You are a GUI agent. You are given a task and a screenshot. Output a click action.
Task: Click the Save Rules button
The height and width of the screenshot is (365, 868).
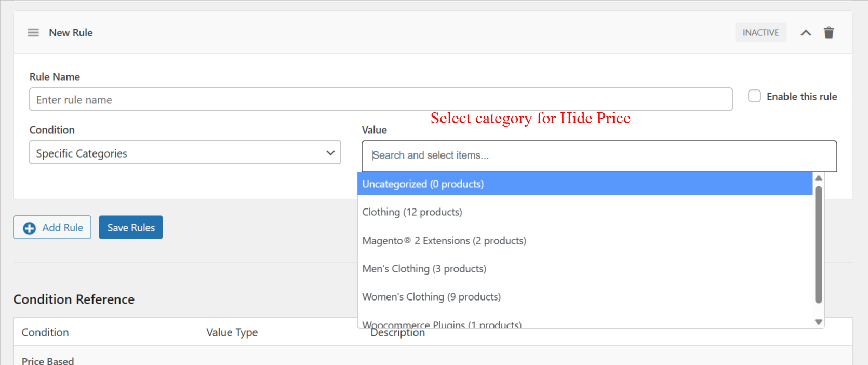point(131,227)
